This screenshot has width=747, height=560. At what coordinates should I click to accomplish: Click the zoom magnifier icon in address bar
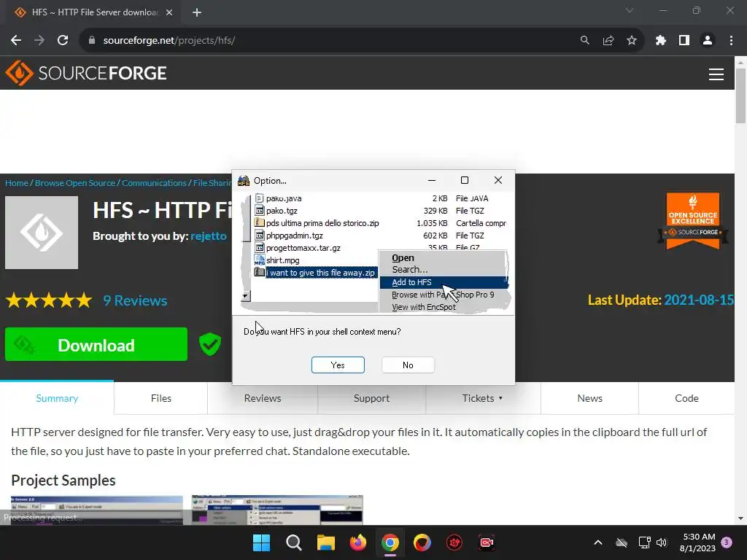584,41
